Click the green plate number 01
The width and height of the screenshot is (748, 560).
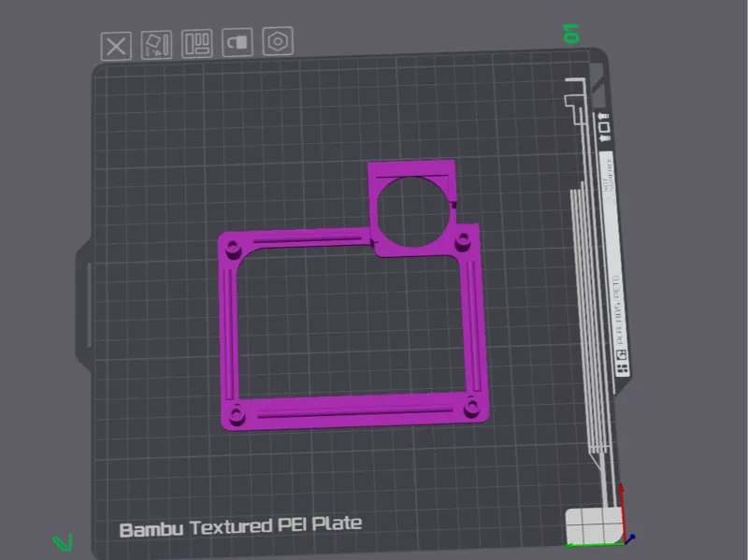(x=571, y=34)
